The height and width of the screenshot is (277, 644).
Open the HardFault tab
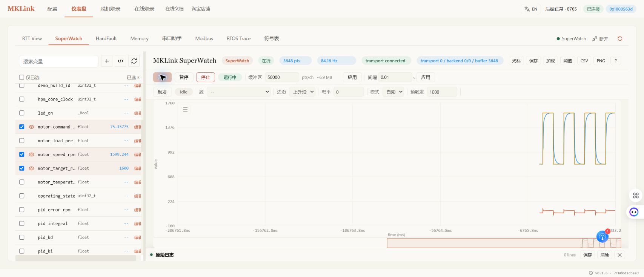[106, 38]
